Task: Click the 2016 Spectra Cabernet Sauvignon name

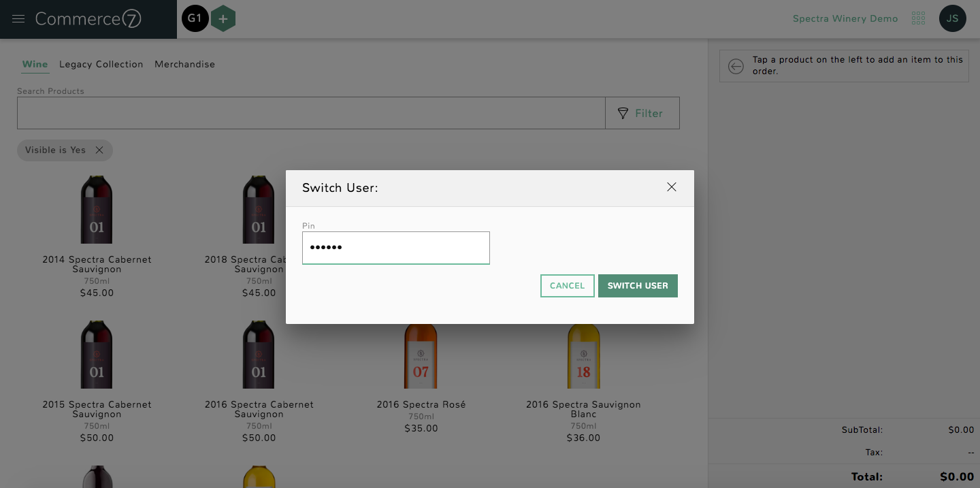Action: coord(259,409)
